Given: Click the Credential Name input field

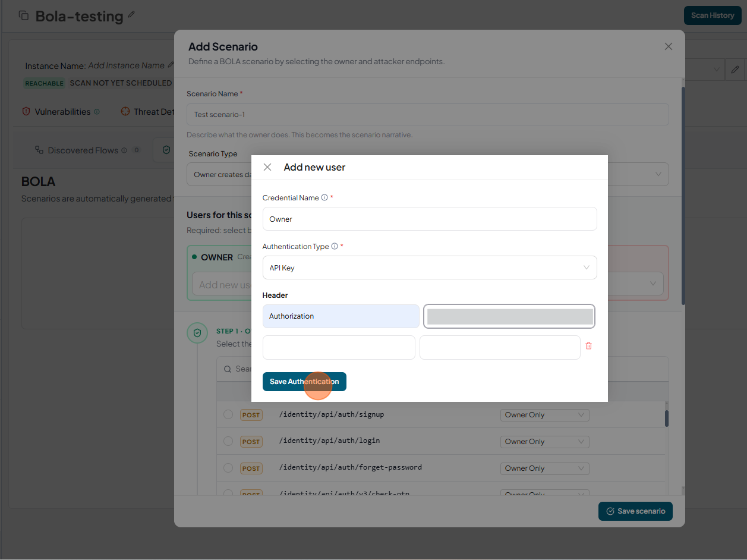Looking at the screenshot, I should tap(429, 219).
